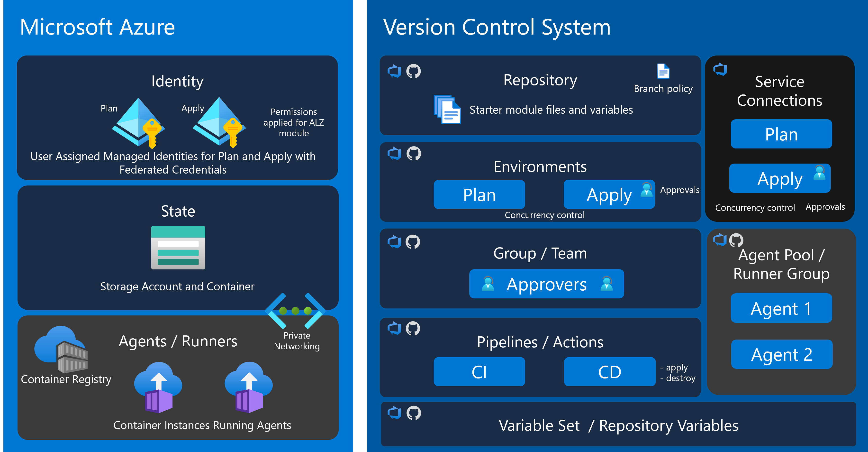Click the Variable Set / Repository Variables heading

point(618,425)
